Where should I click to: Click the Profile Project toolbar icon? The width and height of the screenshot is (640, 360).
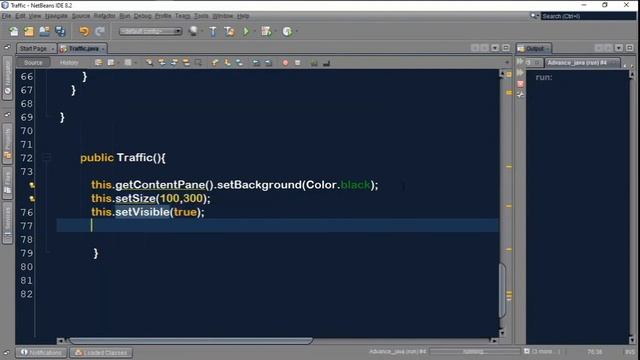(x=287, y=31)
